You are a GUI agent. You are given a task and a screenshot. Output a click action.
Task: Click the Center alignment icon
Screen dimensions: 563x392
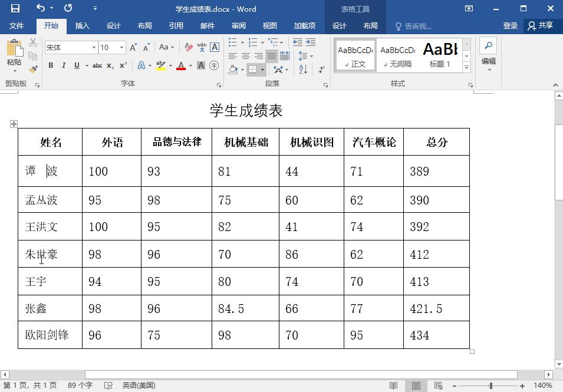(x=246, y=56)
